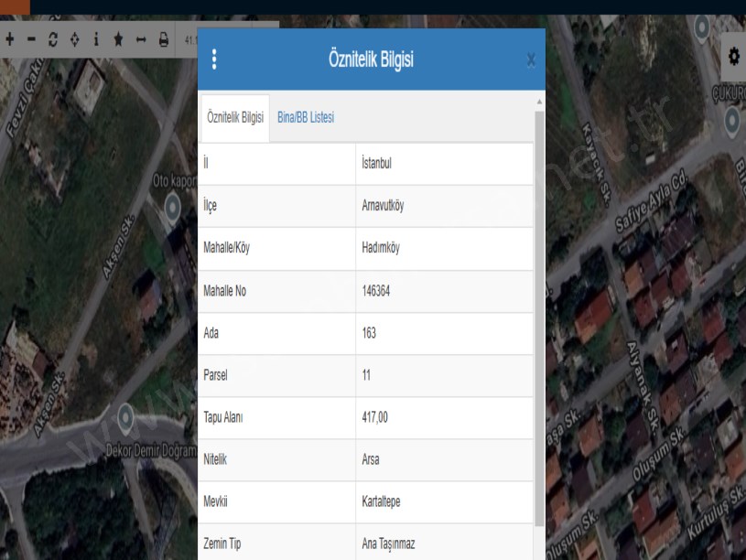Viewport: 746px width, 560px height.
Task: Click the print map icon
Action: tap(164, 41)
